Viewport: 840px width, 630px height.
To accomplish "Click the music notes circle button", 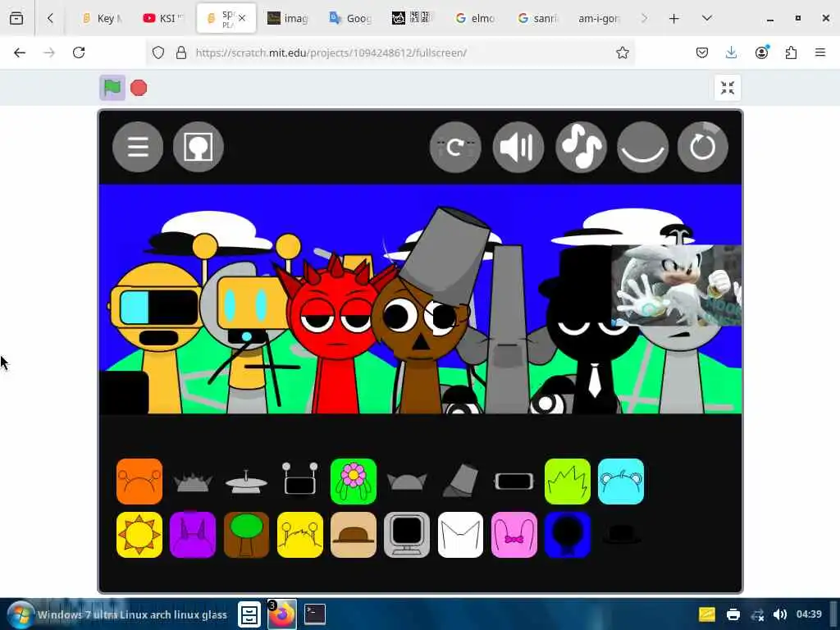I will pos(582,148).
